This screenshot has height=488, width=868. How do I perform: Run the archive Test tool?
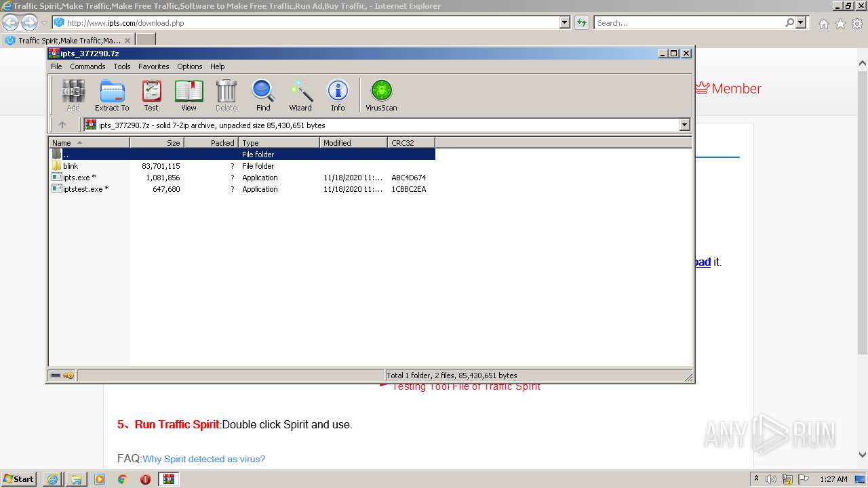pos(151,95)
